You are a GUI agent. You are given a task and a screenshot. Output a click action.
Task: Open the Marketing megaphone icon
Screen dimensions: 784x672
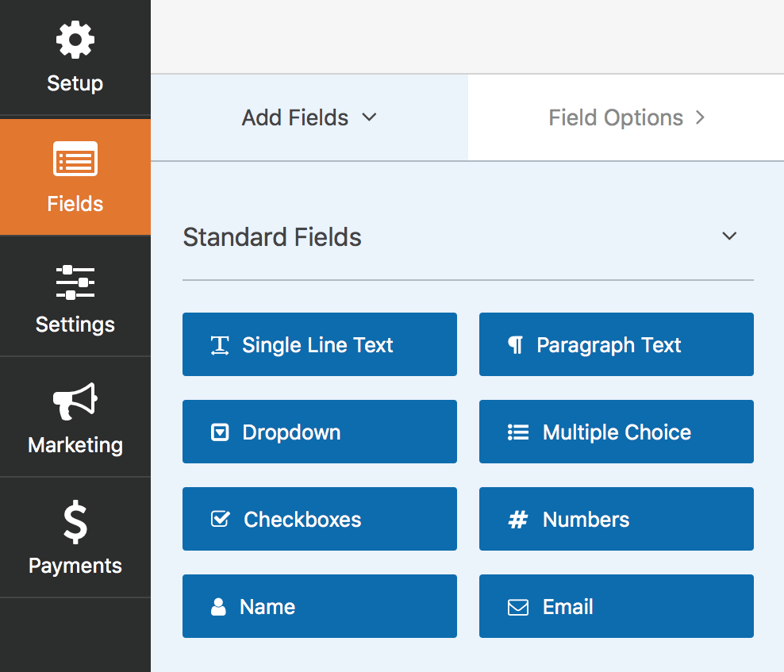75,401
